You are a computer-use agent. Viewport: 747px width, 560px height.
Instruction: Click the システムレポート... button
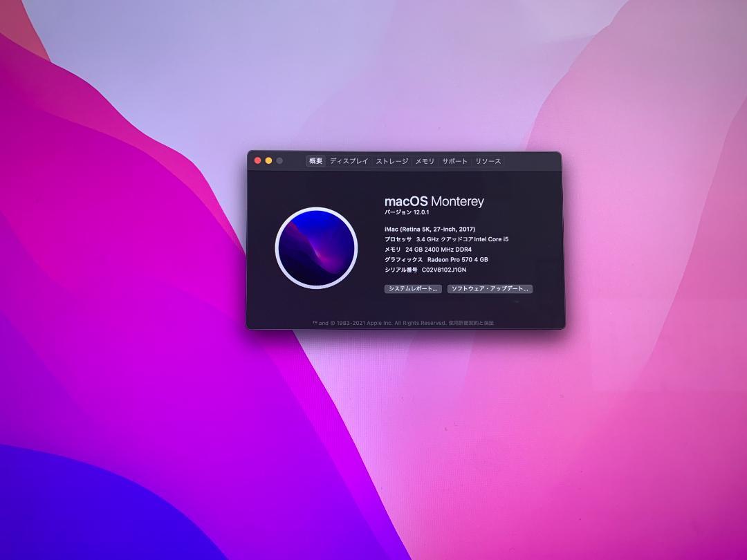pos(413,288)
